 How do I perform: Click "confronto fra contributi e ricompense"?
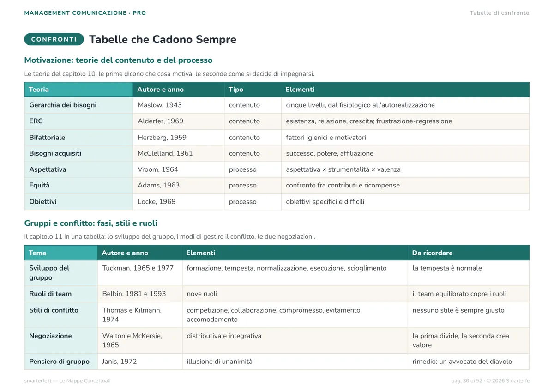pos(343,185)
